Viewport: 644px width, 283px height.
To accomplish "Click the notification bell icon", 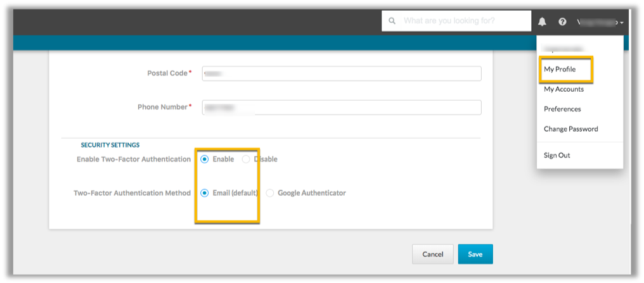I will pos(542,22).
